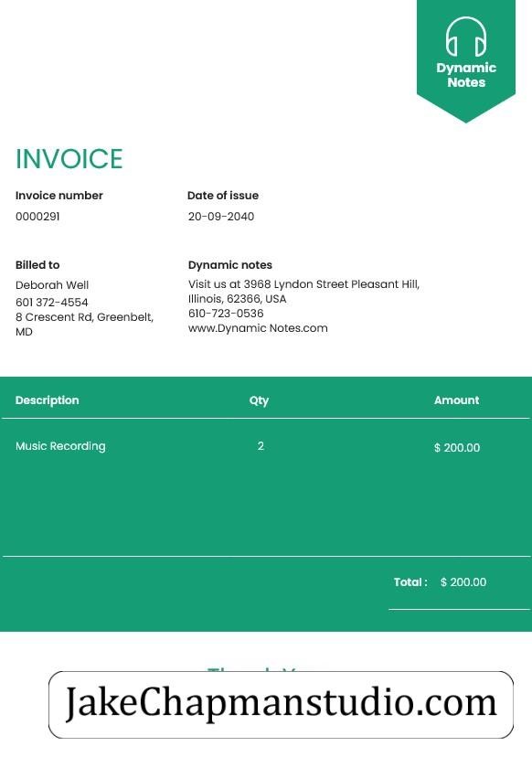The height and width of the screenshot is (757, 532).
Task: Click the Invoice number label
Action: (x=59, y=196)
